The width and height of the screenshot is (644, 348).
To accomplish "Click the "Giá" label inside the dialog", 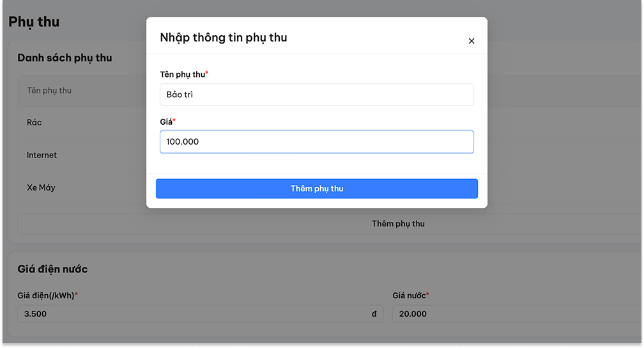I will pyautogui.click(x=166, y=122).
